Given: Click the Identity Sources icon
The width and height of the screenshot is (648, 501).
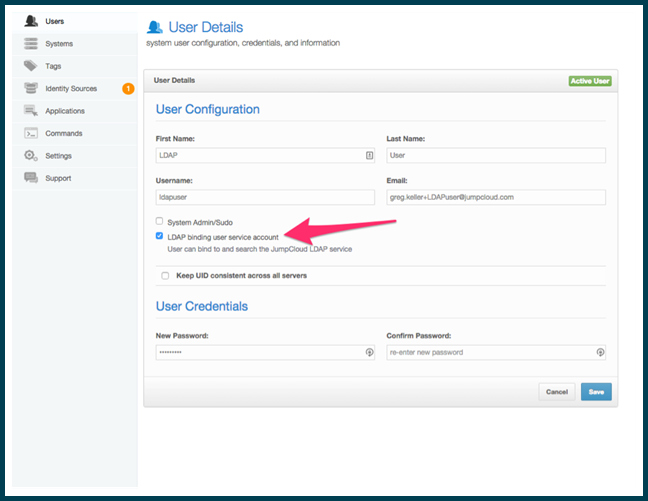Looking at the screenshot, I should coord(31,89).
